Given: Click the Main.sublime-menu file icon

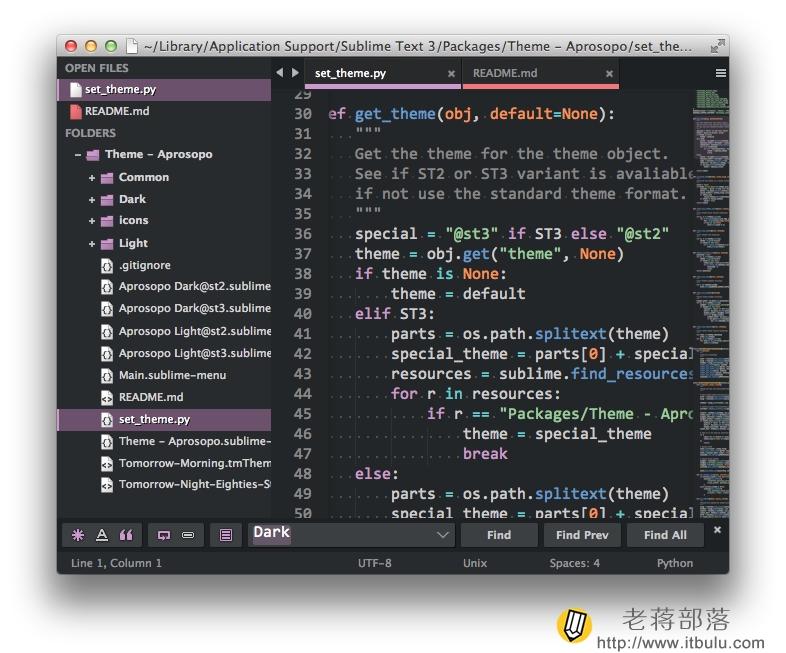Looking at the screenshot, I should 107,376.
